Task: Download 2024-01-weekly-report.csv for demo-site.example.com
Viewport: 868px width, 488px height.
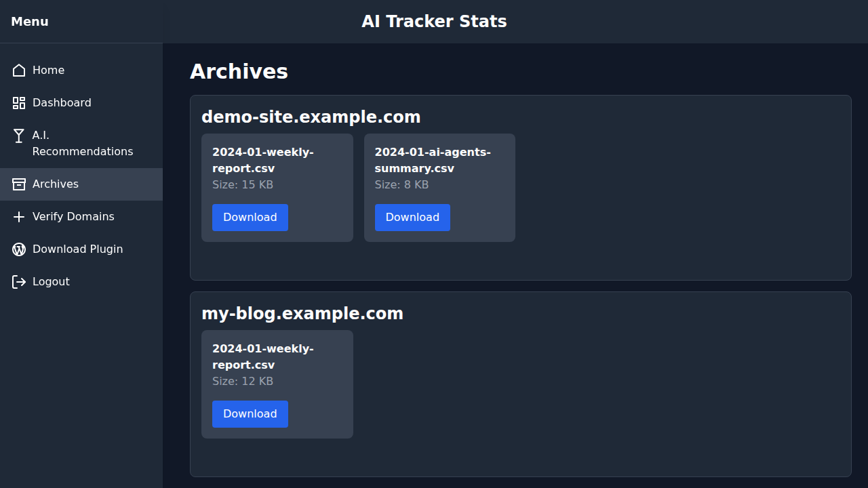Action: (250, 217)
